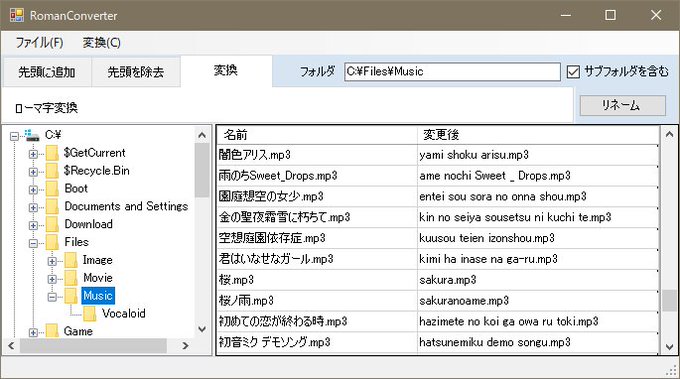Click the Vocaloid folder icon
This screenshot has height=379, width=680.
click(89, 314)
